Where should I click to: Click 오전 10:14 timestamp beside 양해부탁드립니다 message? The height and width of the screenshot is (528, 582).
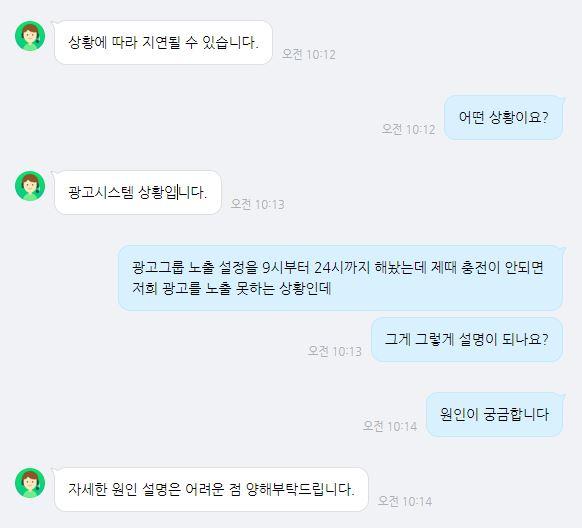[x=405, y=501]
